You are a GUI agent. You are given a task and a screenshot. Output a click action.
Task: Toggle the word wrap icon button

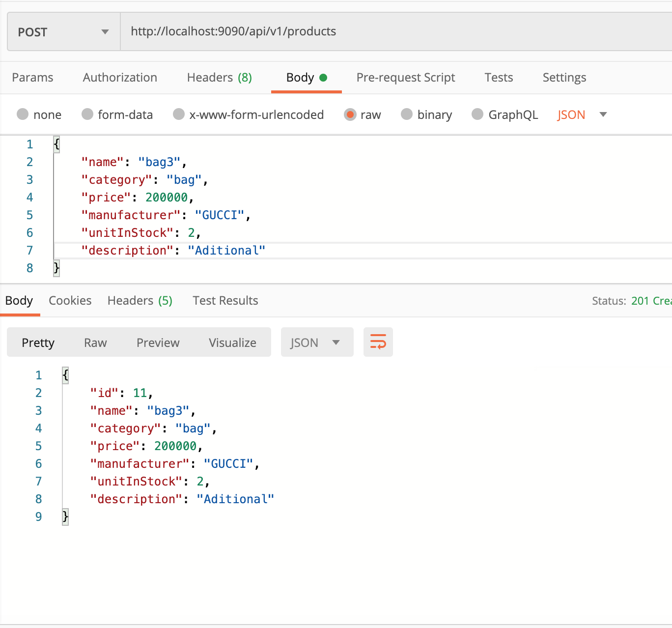click(378, 342)
